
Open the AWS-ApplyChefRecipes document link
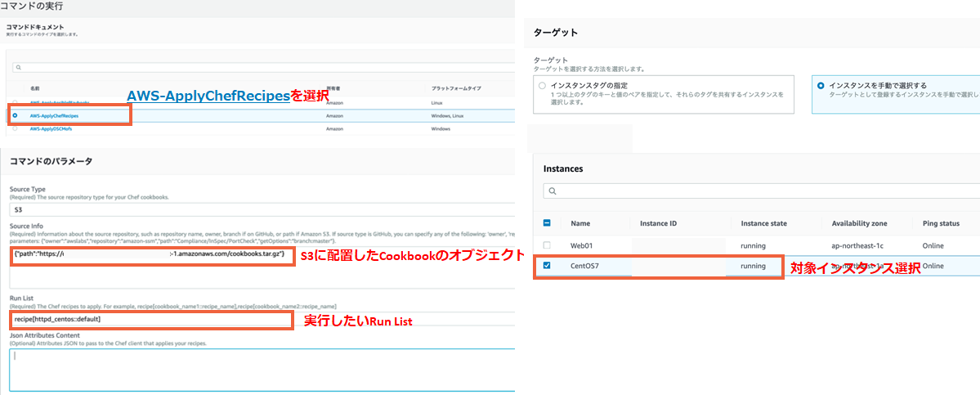pyautogui.click(x=54, y=115)
